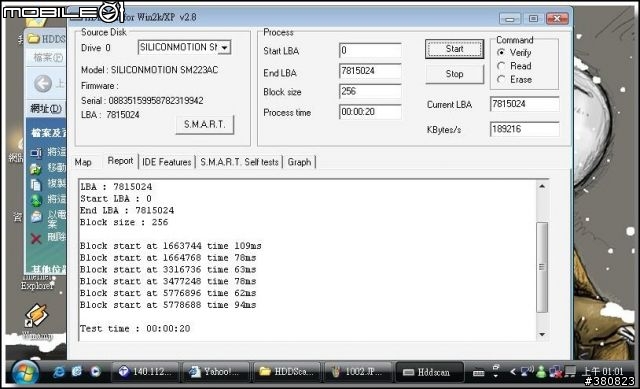Switch to HDDSca... folder taskbar button
The image size is (640, 389).
287,372
